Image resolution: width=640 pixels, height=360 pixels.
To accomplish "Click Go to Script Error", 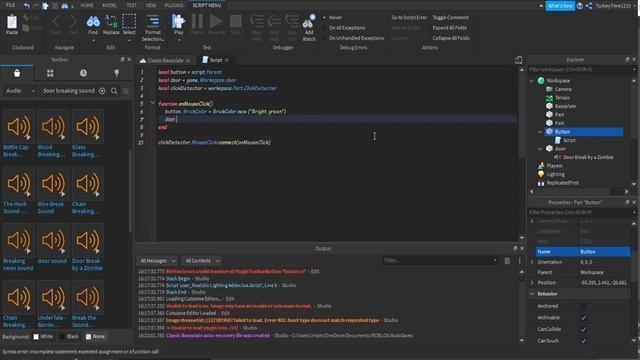I will (x=409, y=18).
